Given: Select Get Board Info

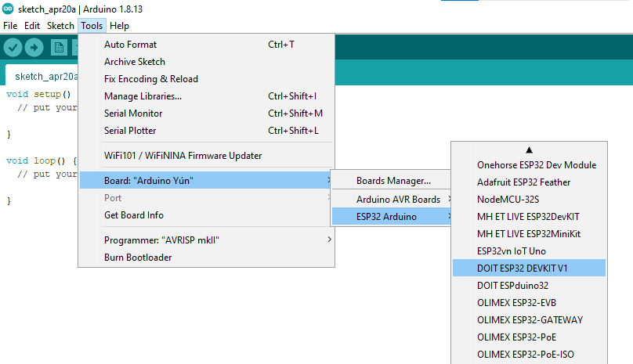Looking at the screenshot, I should (206, 215).
